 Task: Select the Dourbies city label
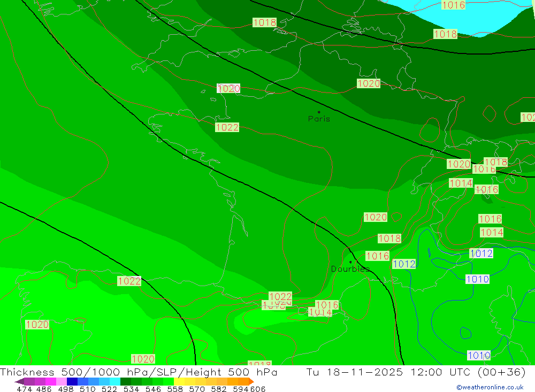click(x=350, y=269)
